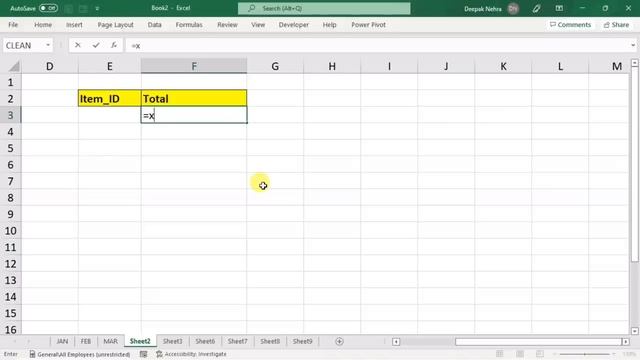Select column H header
Screen dimensions: 640x360
pyautogui.click(x=332, y=66)
